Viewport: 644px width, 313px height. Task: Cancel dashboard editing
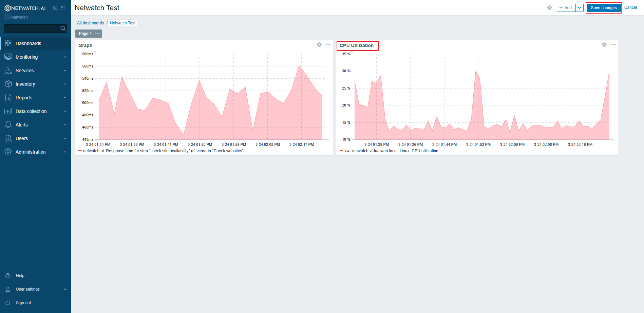(x=630, y=7)
